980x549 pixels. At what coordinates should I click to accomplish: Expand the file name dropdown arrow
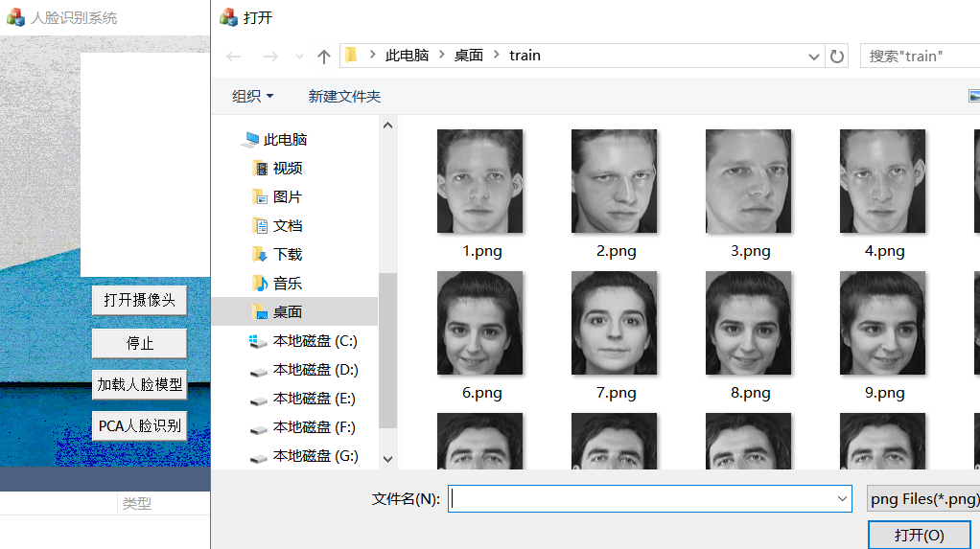click(x=842, y=498)
